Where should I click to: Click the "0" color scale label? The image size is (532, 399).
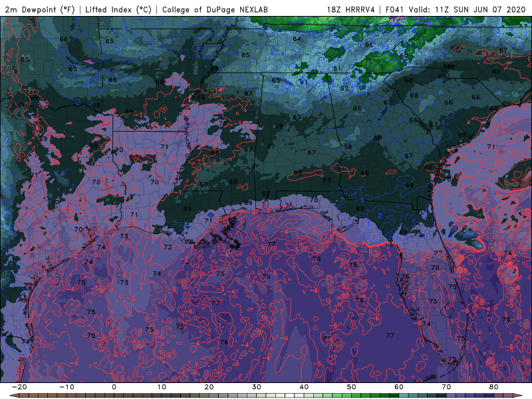(x=114, y=387)
